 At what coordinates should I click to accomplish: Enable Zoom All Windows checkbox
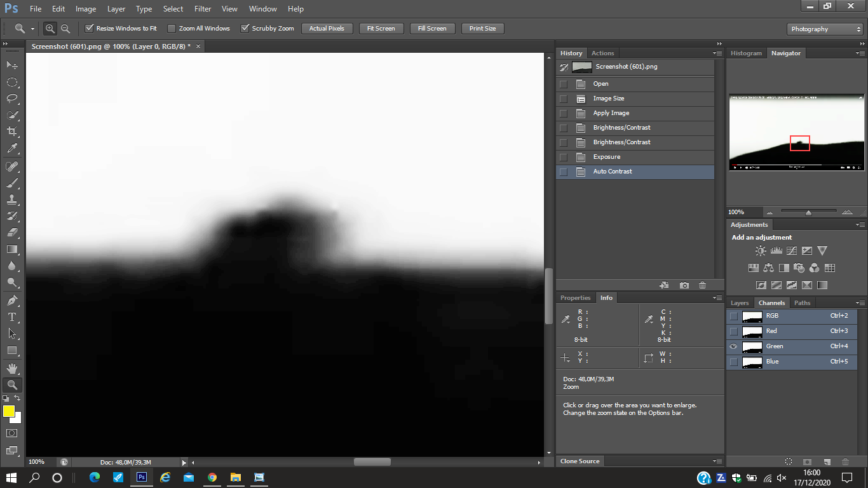coord(172,29)
